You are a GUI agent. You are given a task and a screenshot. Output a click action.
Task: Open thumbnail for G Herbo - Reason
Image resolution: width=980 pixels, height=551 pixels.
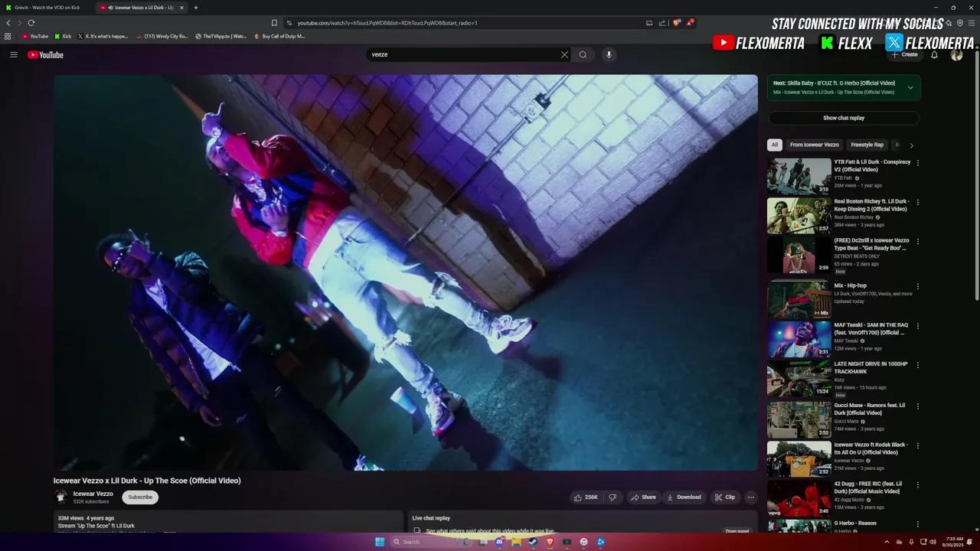[799, 527]
